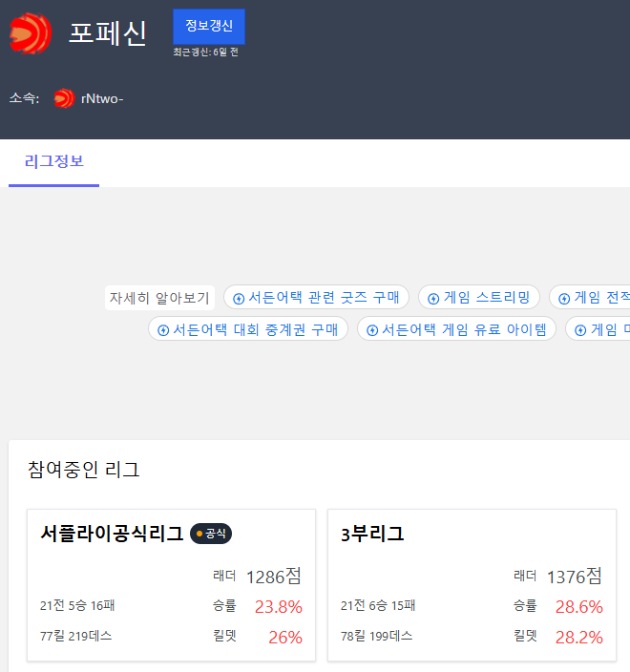The height and width of the screenshot is (672, 630).
Task: Open the rNtwo- clan affiliation link
Action: point(102,98)
